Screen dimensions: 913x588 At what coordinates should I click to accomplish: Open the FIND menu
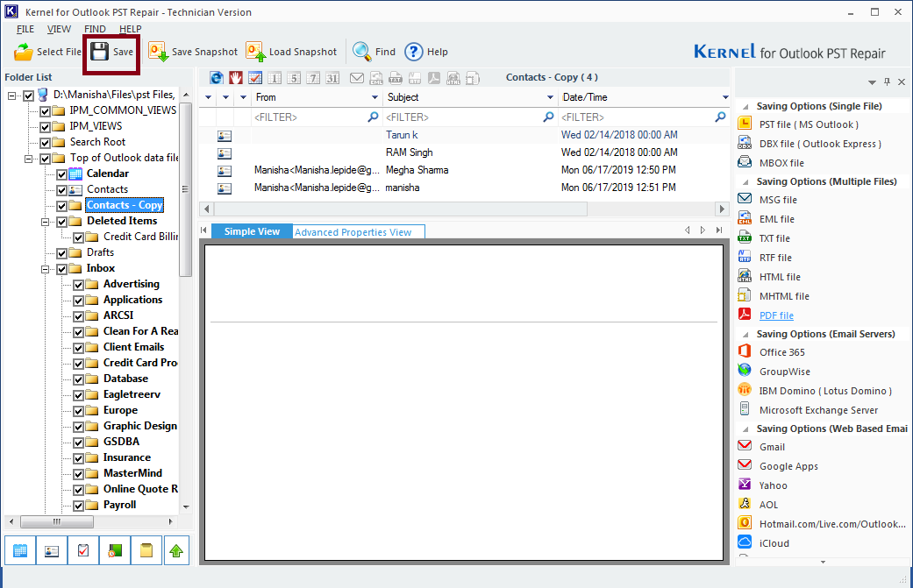tap(95, 29)
